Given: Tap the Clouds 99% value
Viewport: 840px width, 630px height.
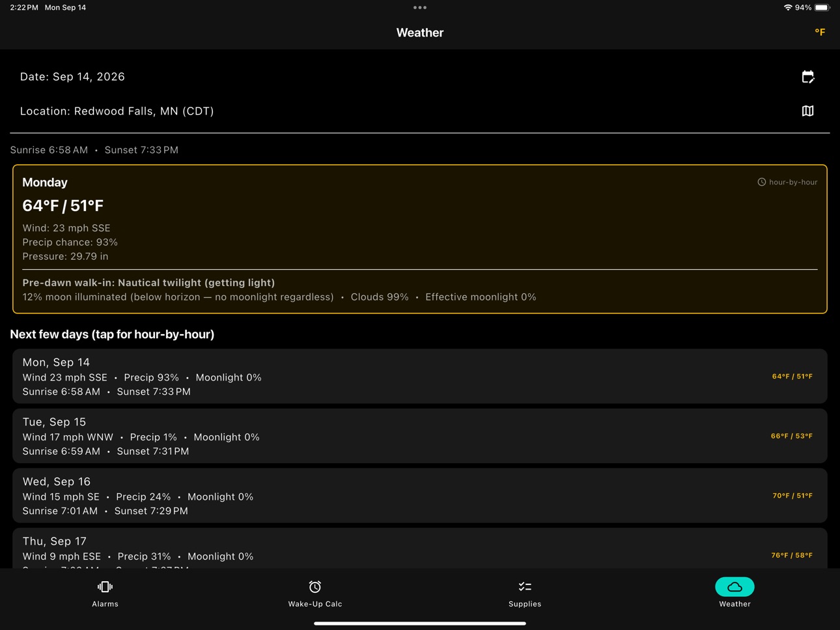Looking at the screenshot, I should (x=380, y=297).
